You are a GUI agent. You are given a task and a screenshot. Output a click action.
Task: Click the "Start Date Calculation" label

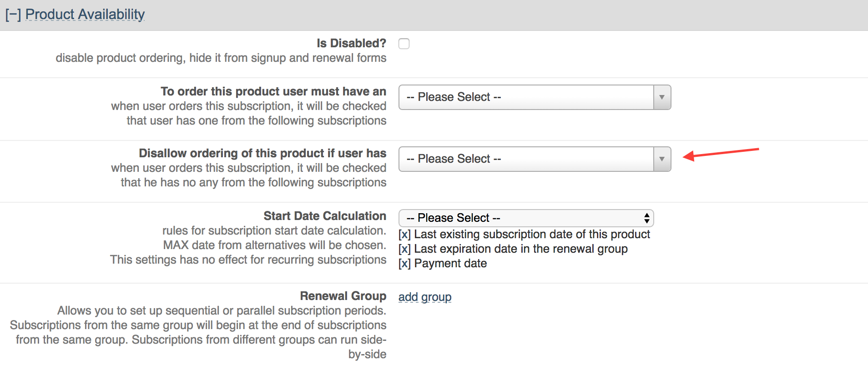coord(324,216)
